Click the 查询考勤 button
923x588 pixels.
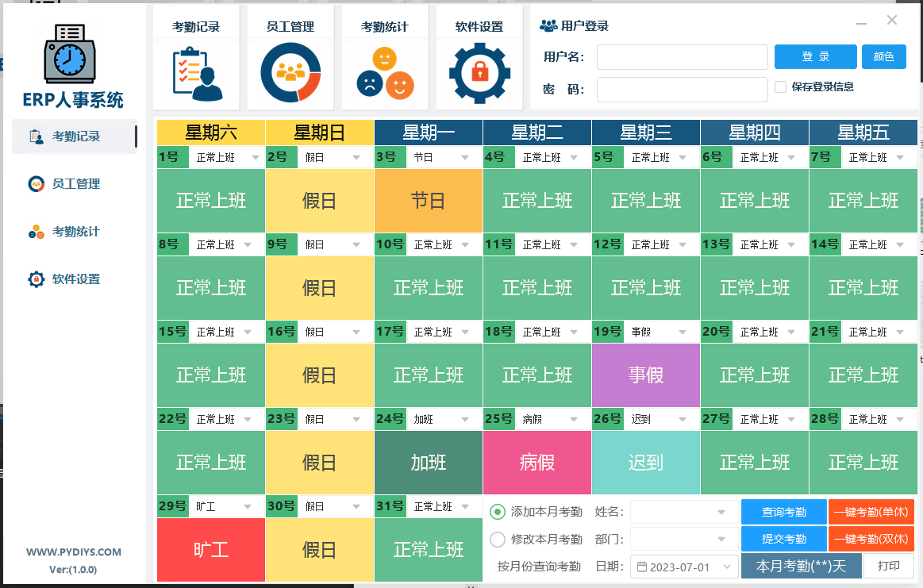click(x=783, y=512)
